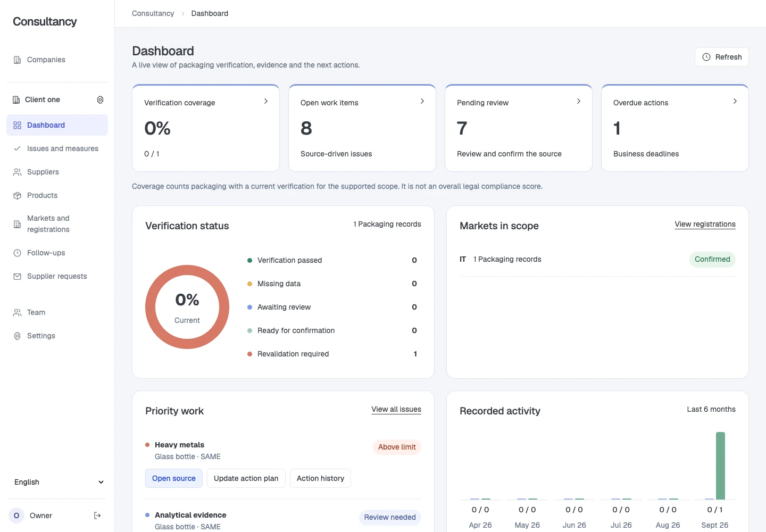The width and height of the screenshot is (766, 532).
Task: Click the Products box icon
Action: pos(17,195)
